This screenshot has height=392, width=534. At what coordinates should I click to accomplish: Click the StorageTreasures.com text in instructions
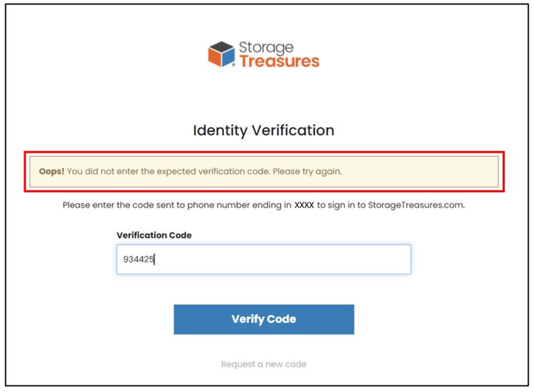pos(416,205)
